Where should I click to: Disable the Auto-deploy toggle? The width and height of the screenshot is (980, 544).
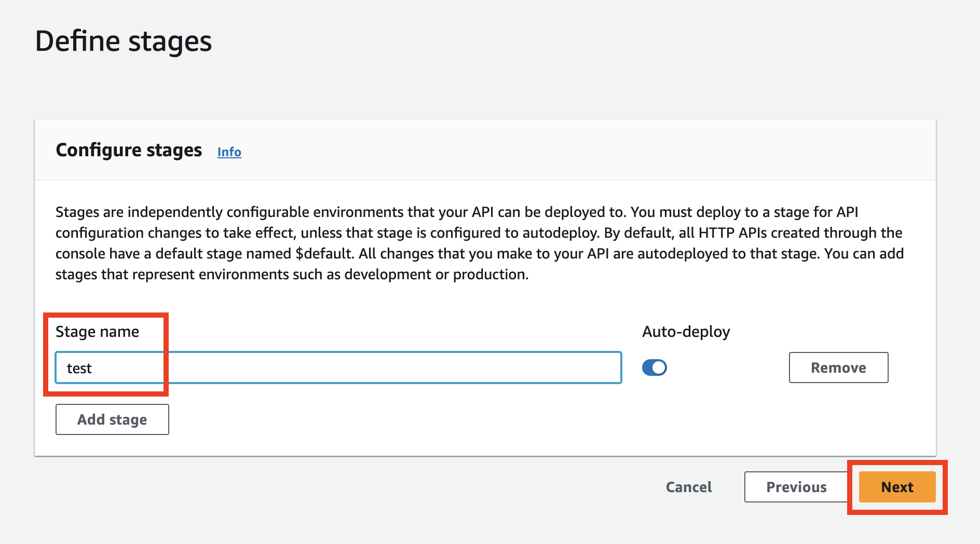pos(654,368)
